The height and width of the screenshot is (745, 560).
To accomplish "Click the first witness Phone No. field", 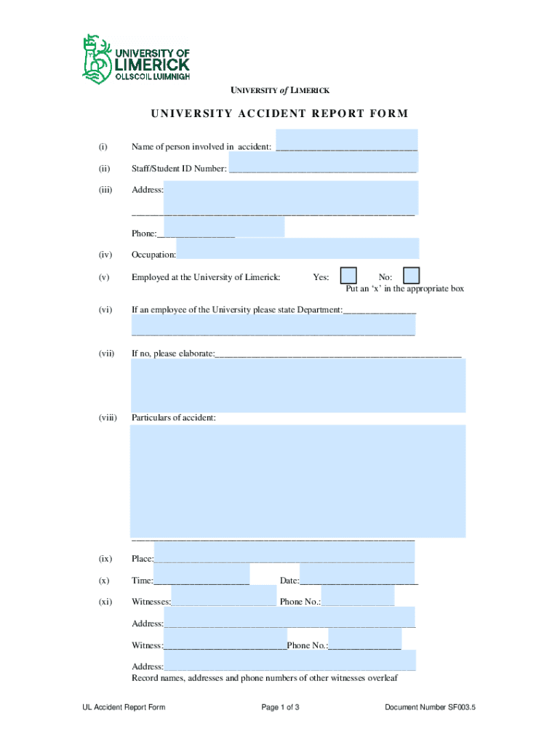I will click(357, 596).
